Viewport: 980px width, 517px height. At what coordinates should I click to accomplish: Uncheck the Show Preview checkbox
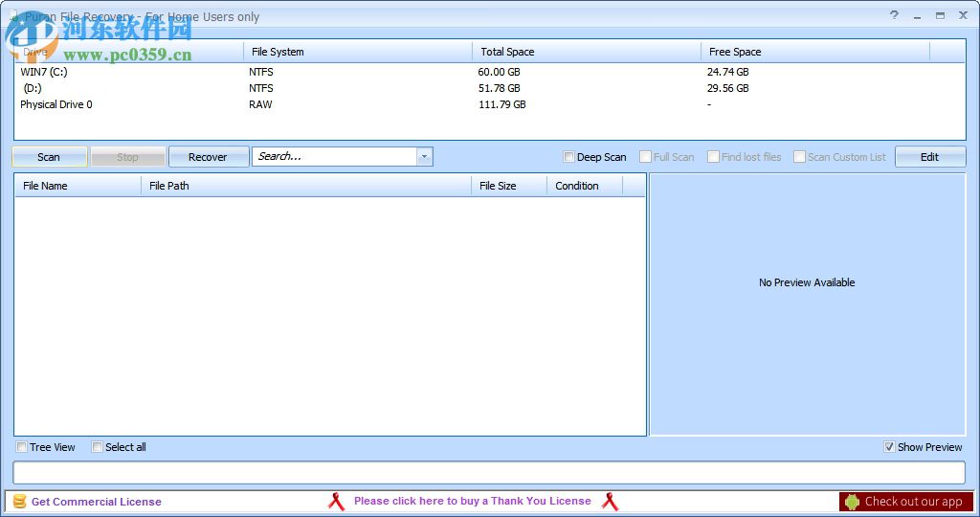click(889, 447)
